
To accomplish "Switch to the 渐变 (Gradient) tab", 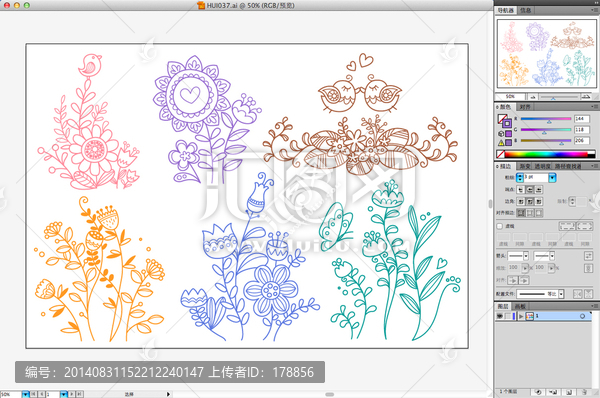I will pos(525,166).
